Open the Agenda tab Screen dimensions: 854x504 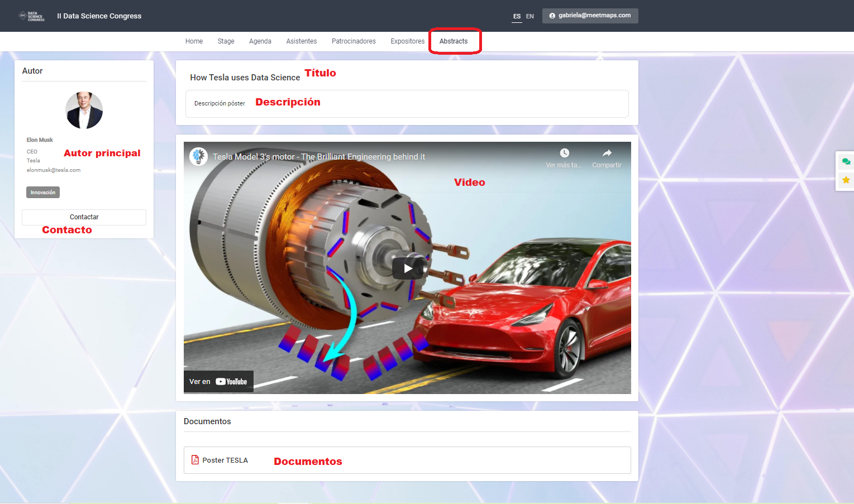260,41
